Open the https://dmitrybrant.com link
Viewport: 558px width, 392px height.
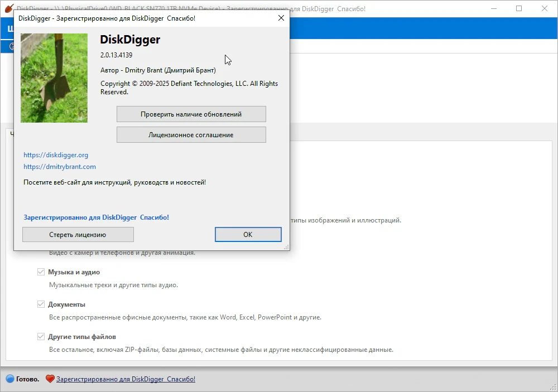coord(60,167)
